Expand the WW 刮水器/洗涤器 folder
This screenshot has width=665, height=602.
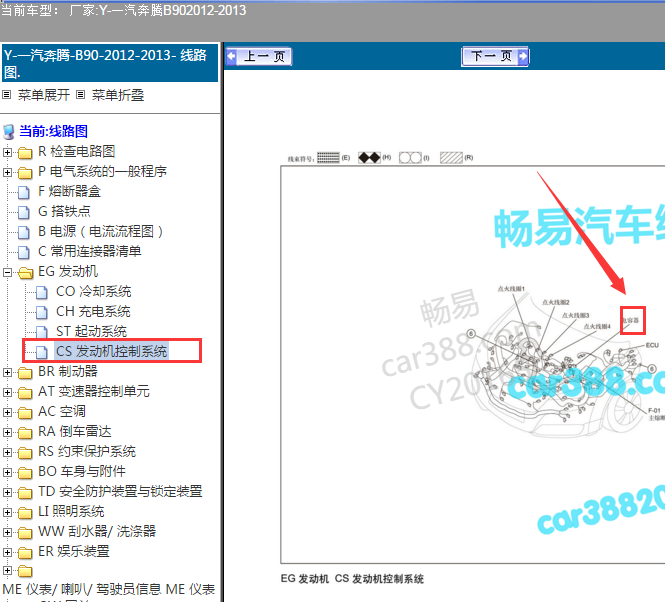coord(7,532)
